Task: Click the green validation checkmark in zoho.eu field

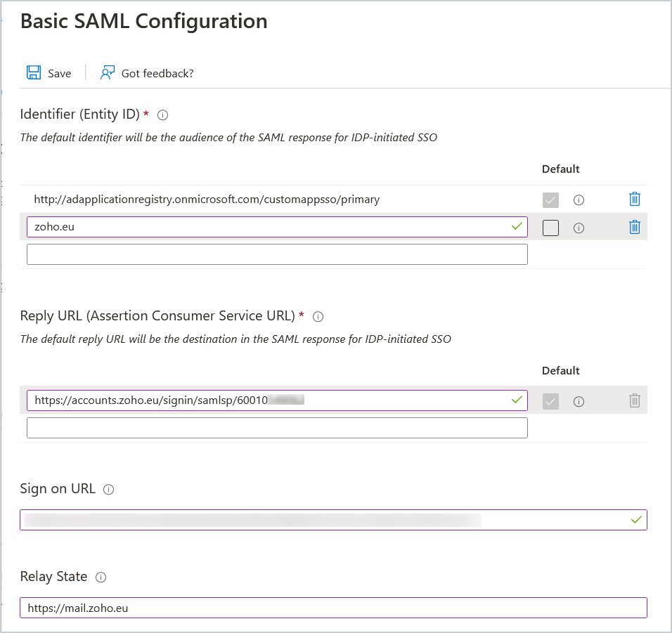Action: click(x=517, y=226)
